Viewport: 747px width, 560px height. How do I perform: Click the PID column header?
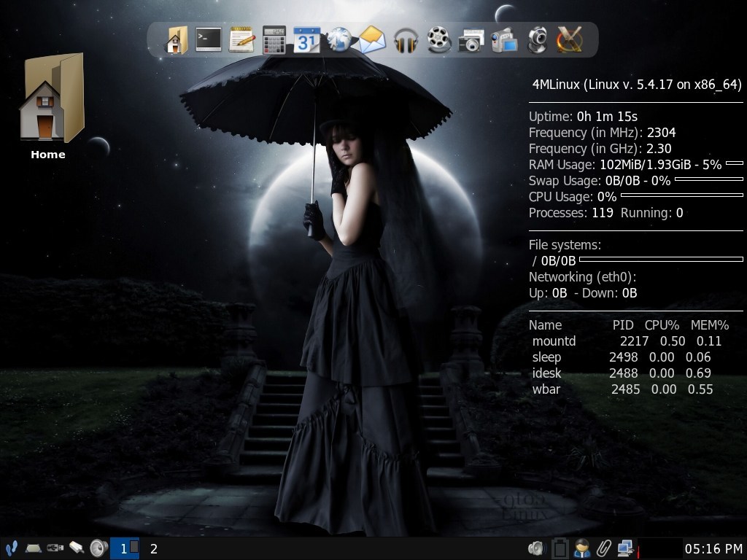[x=623, y=325]
